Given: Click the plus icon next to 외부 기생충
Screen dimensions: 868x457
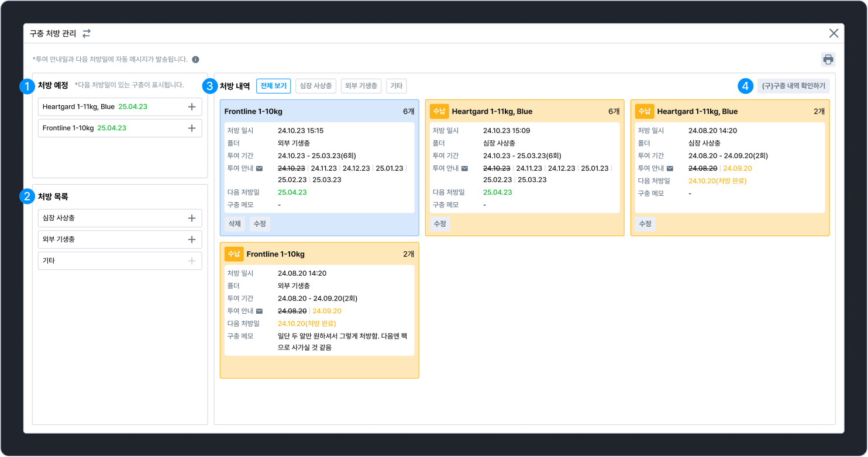Looking at the screenshot, I should pos(192,240).
